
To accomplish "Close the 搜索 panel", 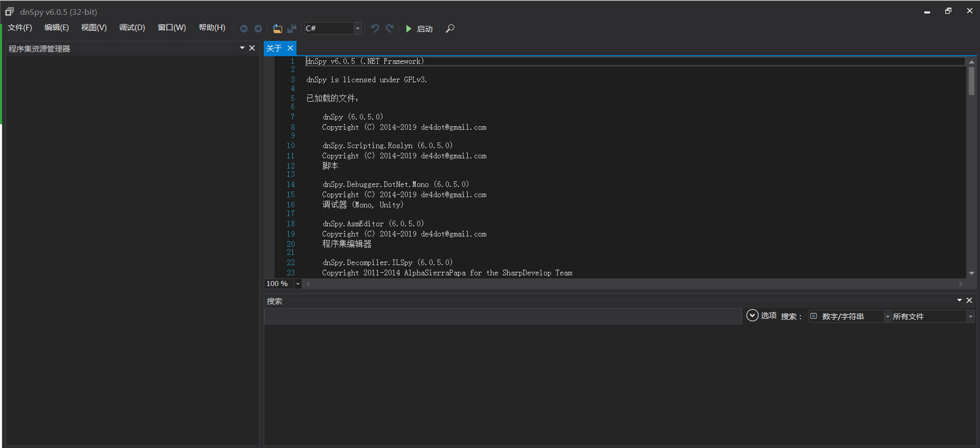I will click(969, 300).
